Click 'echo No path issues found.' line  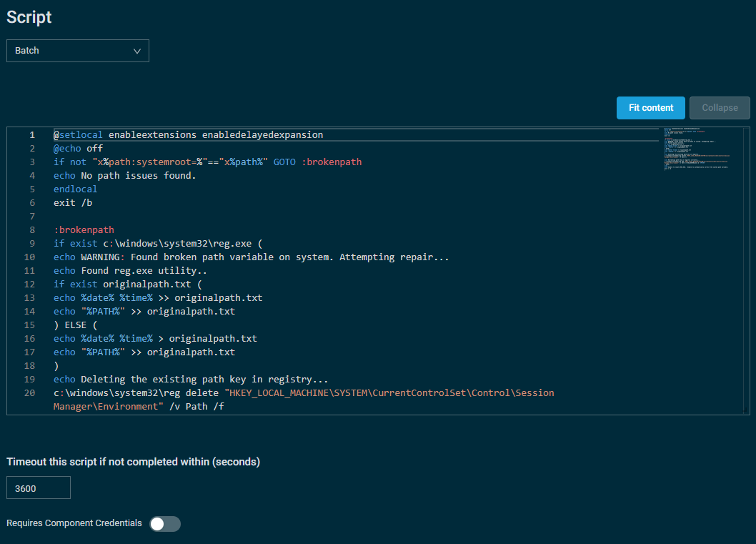[x=125, y=176]
